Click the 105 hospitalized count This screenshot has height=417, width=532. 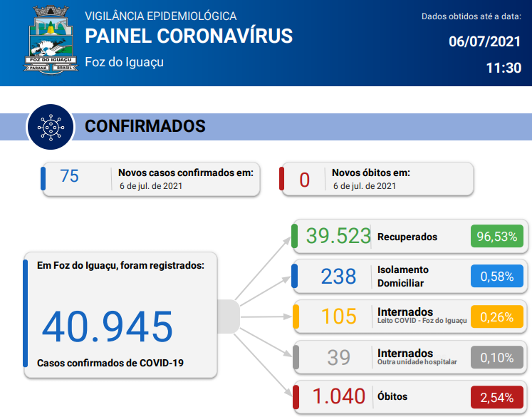(338, 316)
